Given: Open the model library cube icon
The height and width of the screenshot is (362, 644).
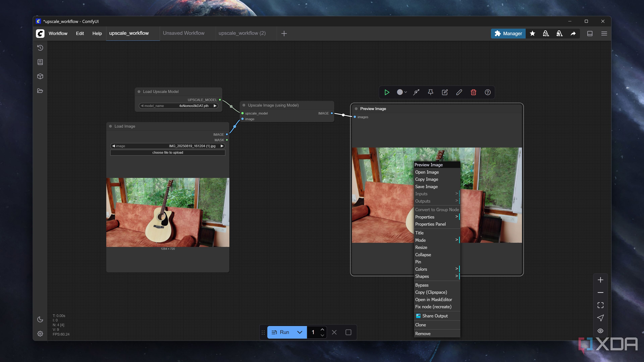Looking at the screenshot, I should (x=40, y=76).
